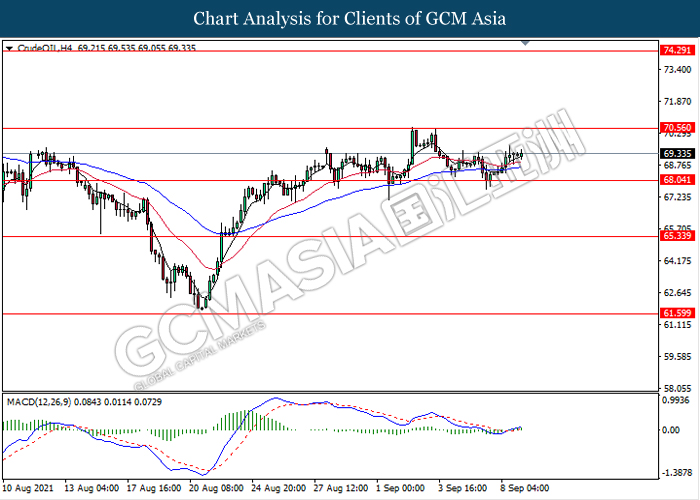This screenshot has height=500, width=700.
Task: Click the 0.9936 MACD scale value
Action: 676,401
